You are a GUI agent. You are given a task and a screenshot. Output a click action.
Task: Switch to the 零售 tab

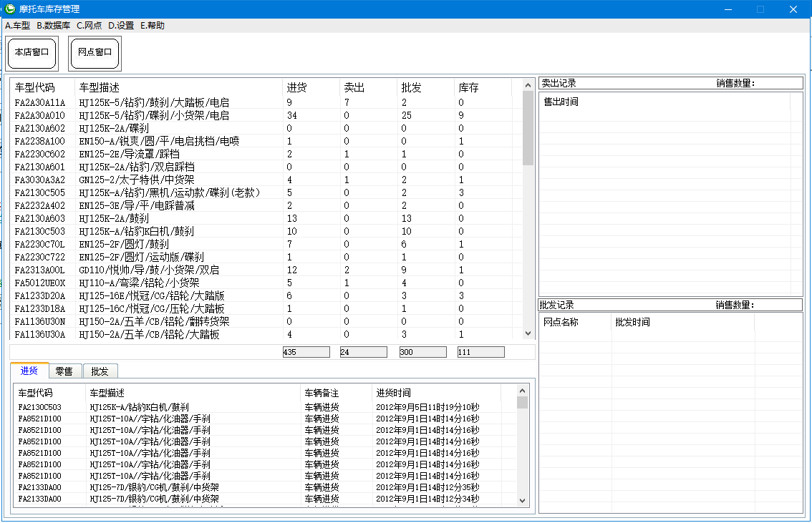pyautogui.click(x=64, y=371)
